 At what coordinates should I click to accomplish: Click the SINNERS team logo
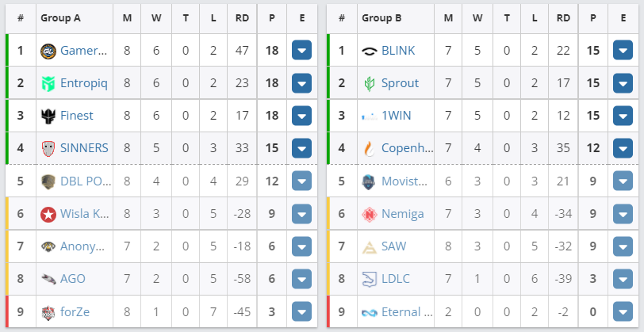[48, 148]
